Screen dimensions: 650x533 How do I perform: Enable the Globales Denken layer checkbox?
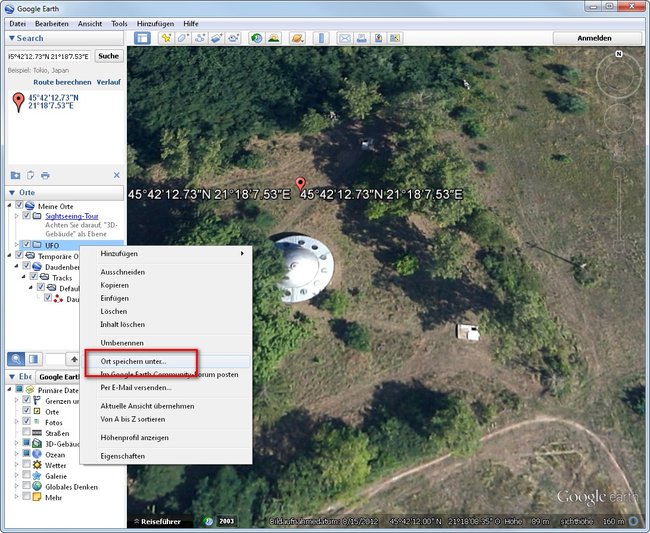click(x=27, y=485)
